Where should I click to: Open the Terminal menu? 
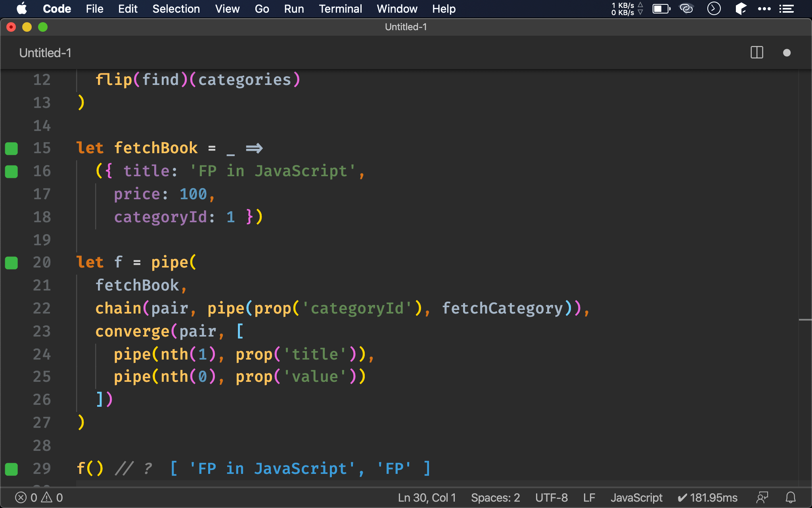click(340, 9)
